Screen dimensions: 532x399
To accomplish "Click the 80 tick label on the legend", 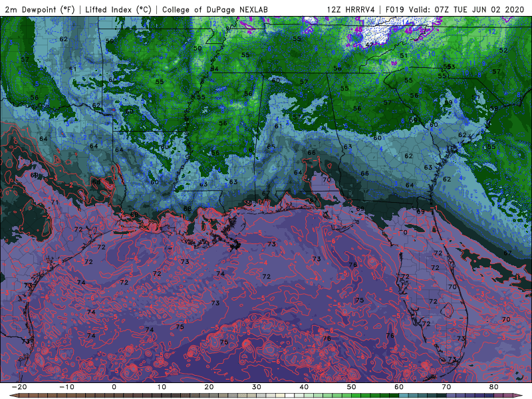I will pyautogui.click(x=494, y=387).
